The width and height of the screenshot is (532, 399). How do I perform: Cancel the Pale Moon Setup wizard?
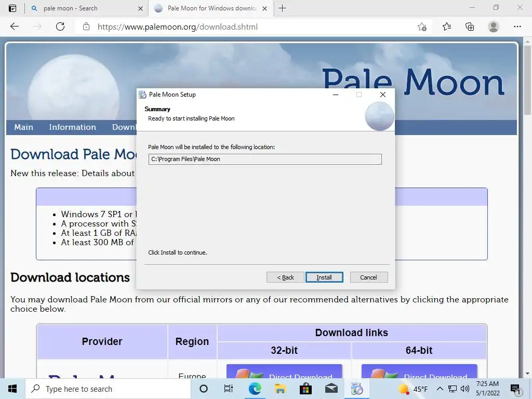tap(368, 277)
